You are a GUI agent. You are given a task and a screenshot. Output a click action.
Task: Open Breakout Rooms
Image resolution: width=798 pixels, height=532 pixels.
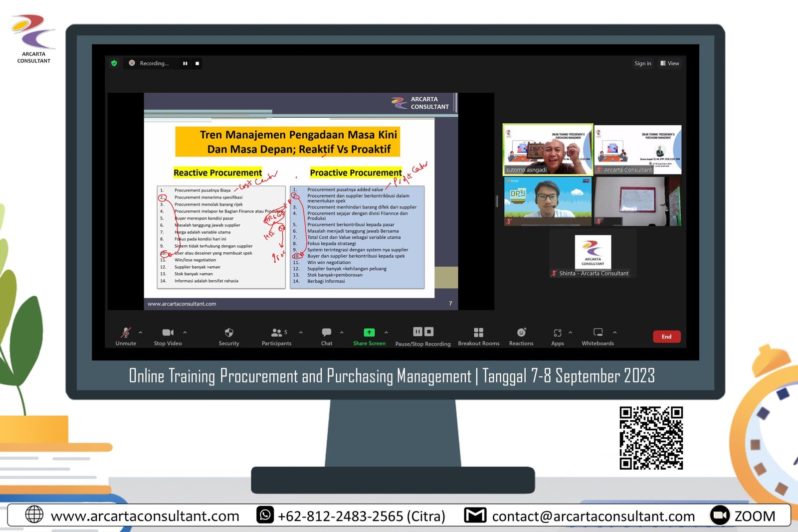[x=478, y=333]
